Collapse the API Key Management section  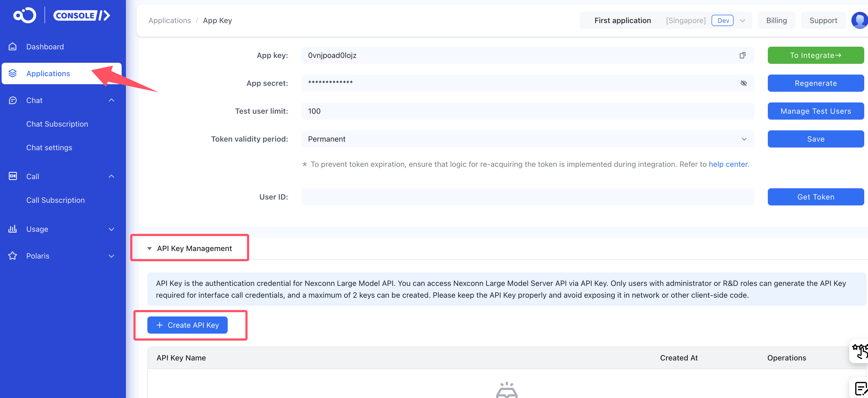[149, 249]
